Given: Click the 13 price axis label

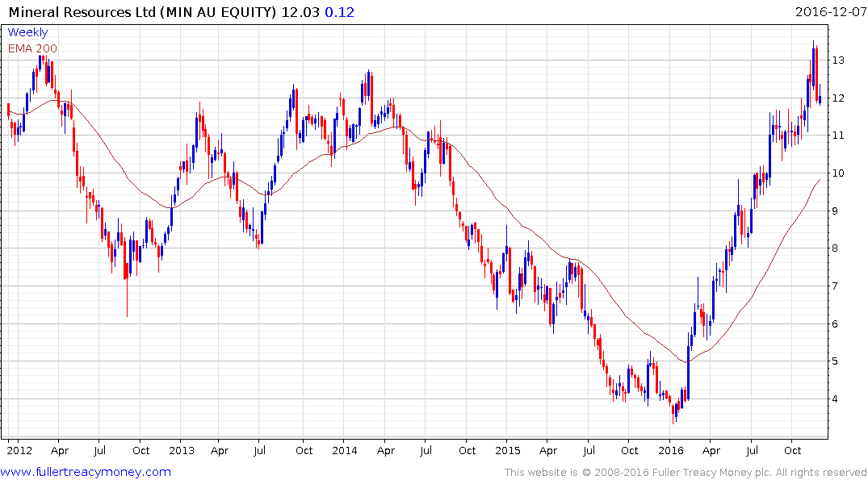Looking at the screenshot, I should (x=838, y=60).
